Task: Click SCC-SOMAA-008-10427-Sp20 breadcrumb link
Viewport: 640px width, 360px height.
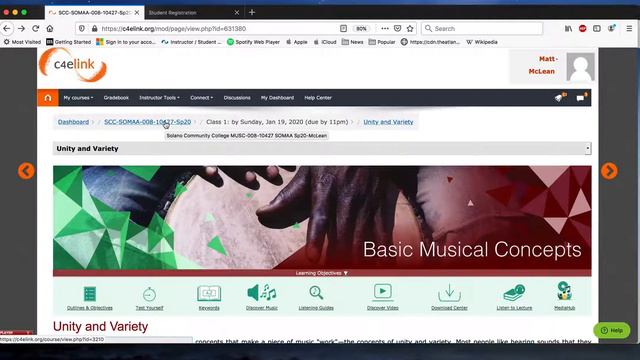Action: (147, 122)
